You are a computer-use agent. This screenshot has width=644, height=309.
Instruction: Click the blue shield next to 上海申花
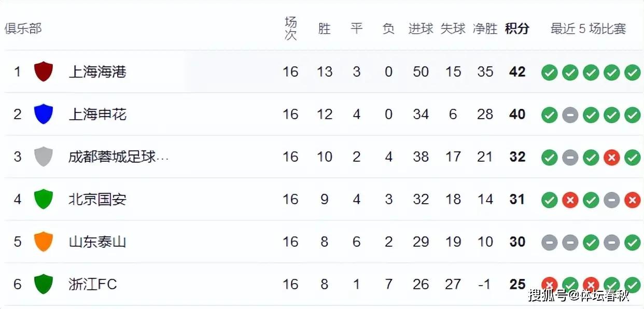click(44, 114)
